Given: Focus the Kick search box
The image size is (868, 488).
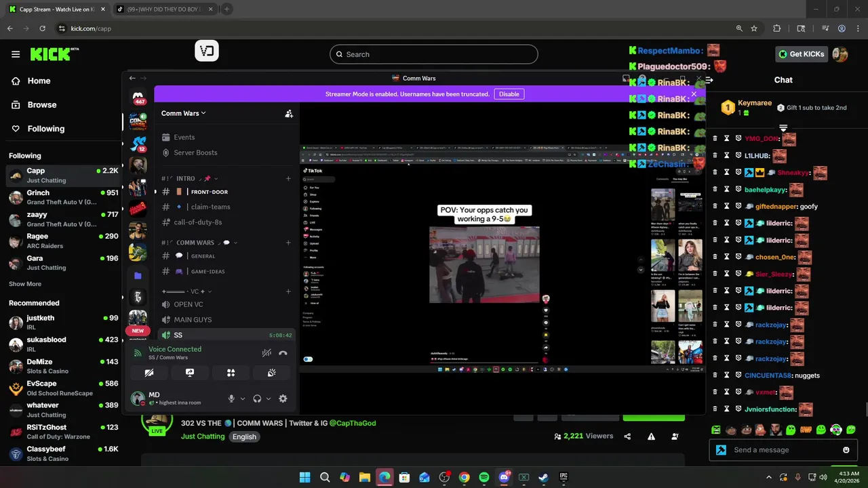Looking at the screenshot, I should [x=434, y=54].
